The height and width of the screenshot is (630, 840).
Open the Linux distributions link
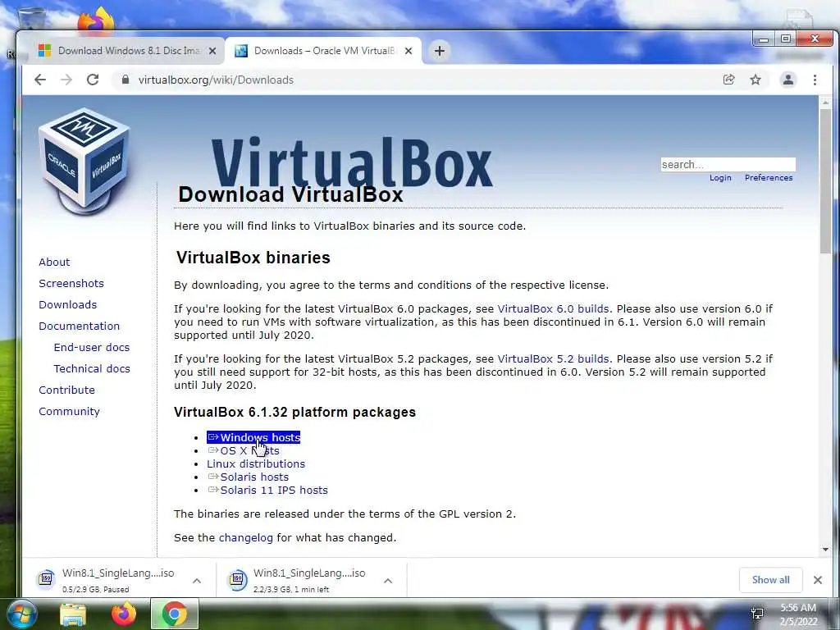pos(256,464)
